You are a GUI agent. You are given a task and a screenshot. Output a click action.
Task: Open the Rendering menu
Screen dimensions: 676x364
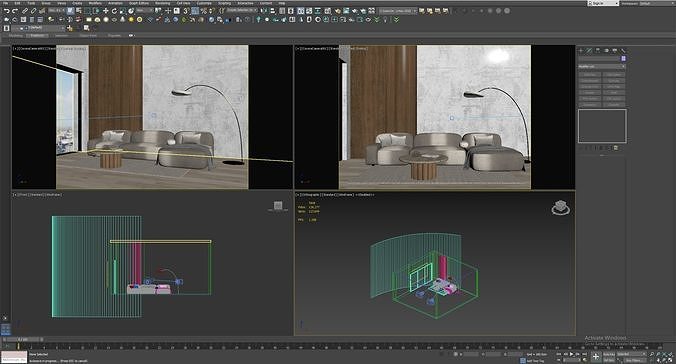point(163,3)
